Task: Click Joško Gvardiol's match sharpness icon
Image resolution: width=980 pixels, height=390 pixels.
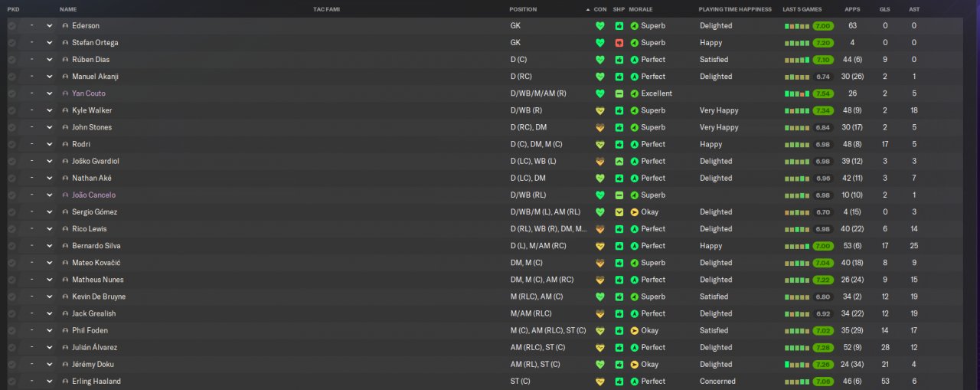Action: 619,161
